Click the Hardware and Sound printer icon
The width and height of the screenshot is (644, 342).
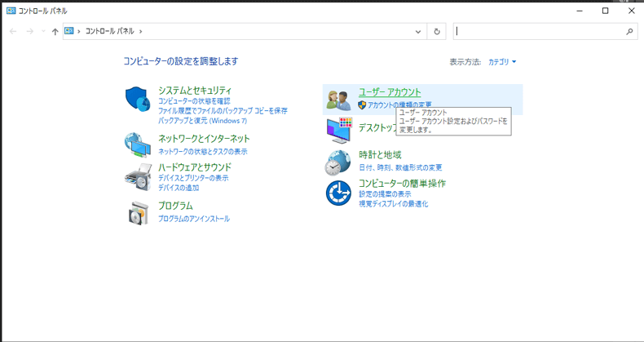coord(137,176)
